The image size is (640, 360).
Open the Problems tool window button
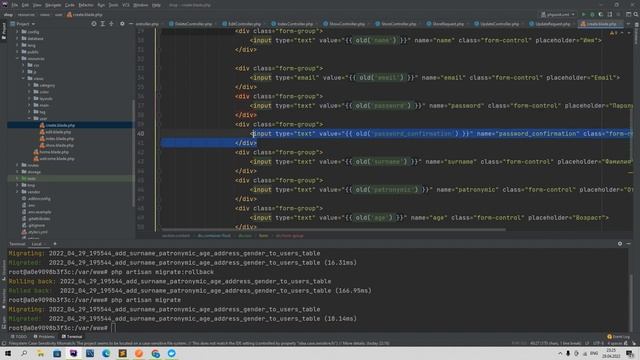(x=44, y=337)
